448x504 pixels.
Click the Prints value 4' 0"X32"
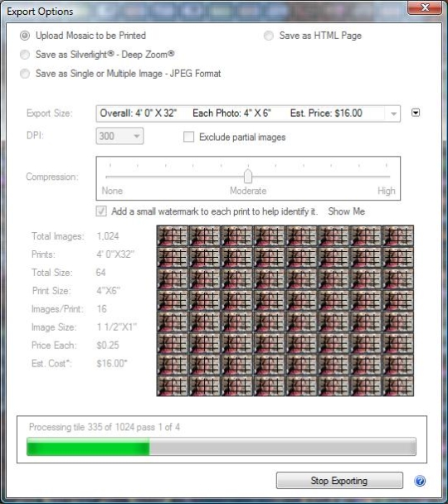click(115, 254)
